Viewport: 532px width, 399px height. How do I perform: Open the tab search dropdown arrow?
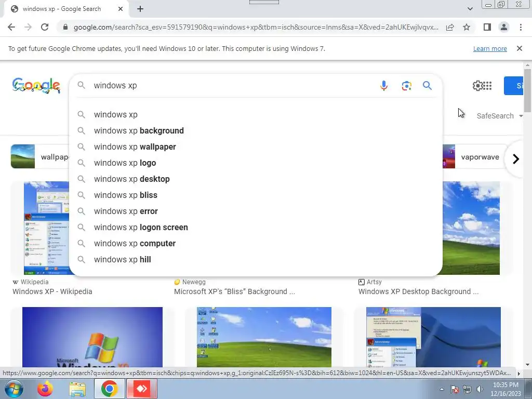tap(470, 9)
